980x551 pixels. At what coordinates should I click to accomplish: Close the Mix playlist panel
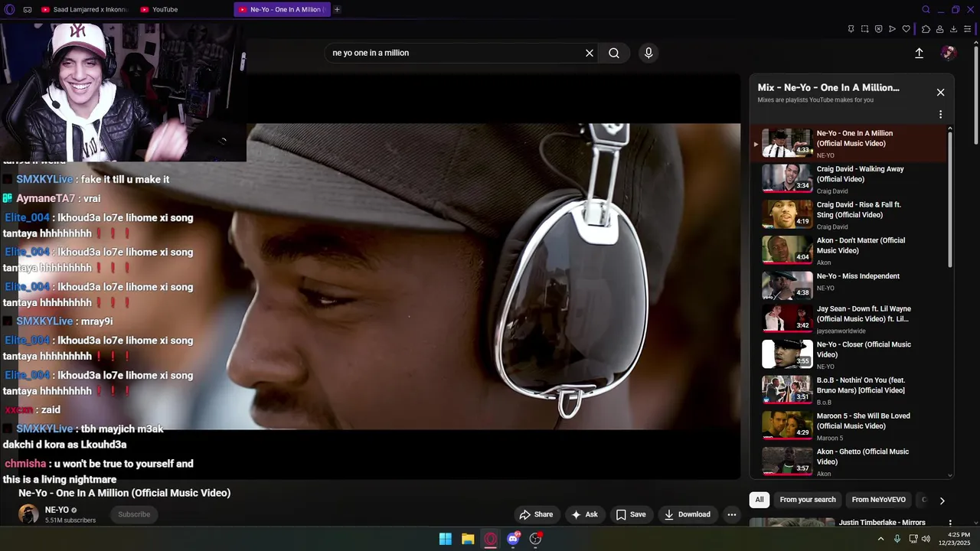click(940, 92)
